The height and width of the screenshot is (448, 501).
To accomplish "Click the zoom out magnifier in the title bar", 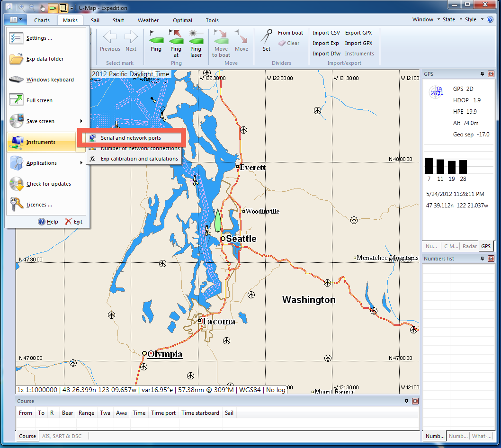I will (x=32, y=8).
